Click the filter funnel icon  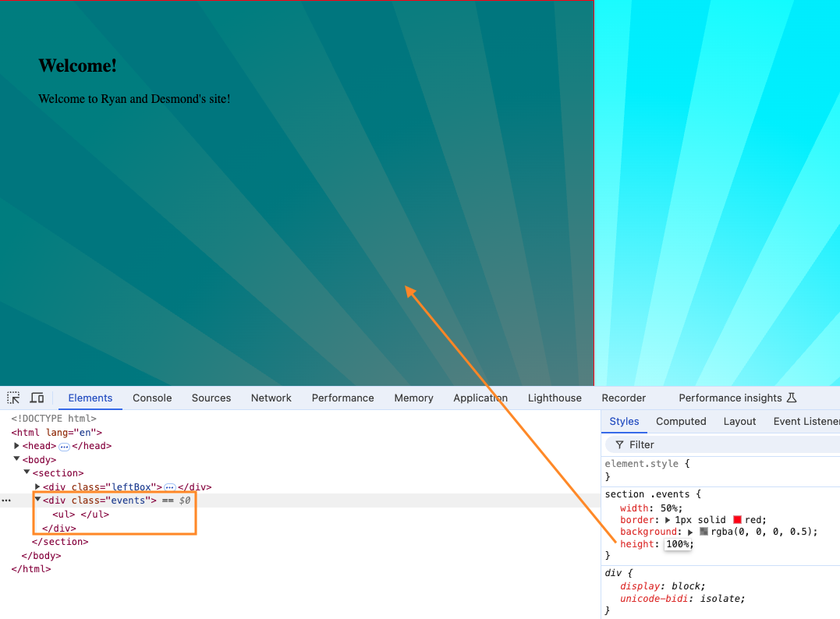coord(619,445)
